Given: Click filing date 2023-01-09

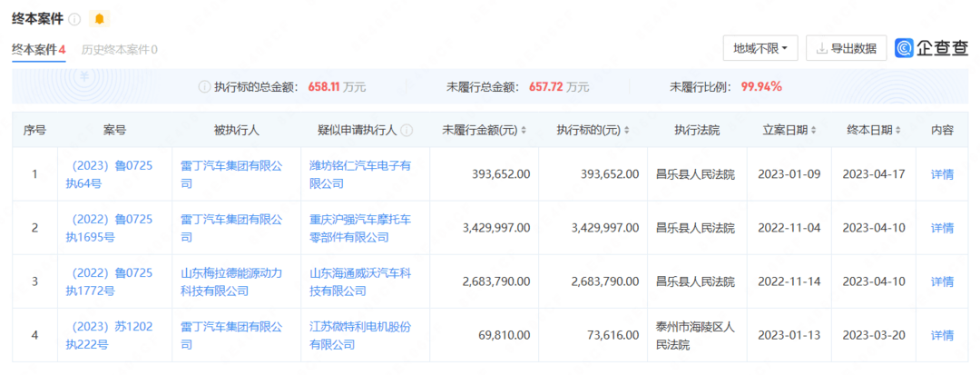Looking at the screenshot, I should point(789,174).
